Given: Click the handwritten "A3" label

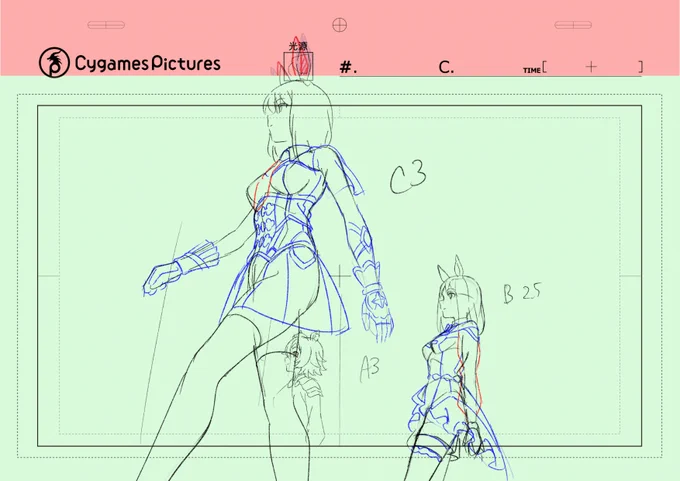Looking at the screenshot, I should click(x=370, y=369).
